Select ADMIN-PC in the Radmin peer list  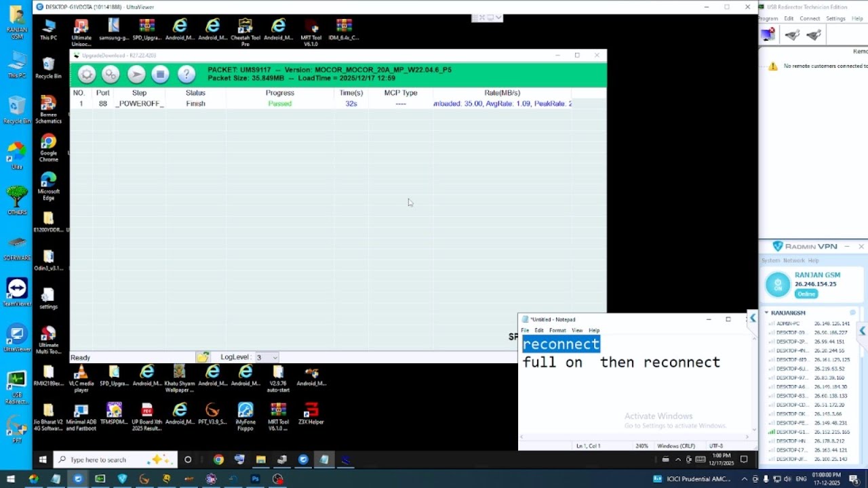click(x=809, y=323)
